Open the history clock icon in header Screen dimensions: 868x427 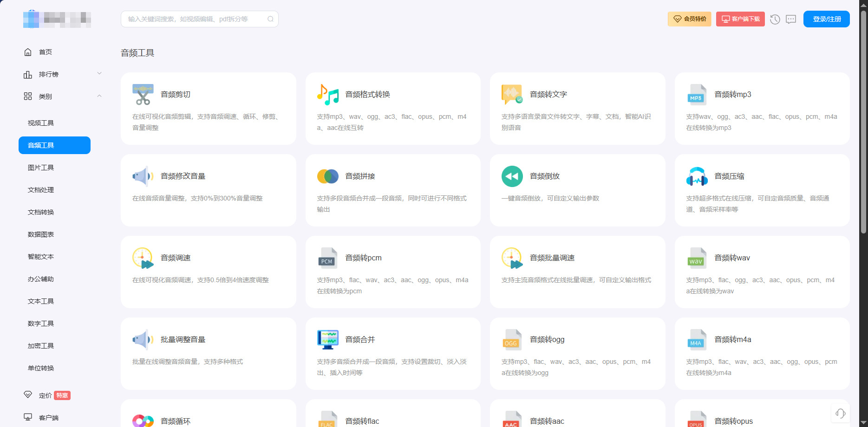[775, 19]
